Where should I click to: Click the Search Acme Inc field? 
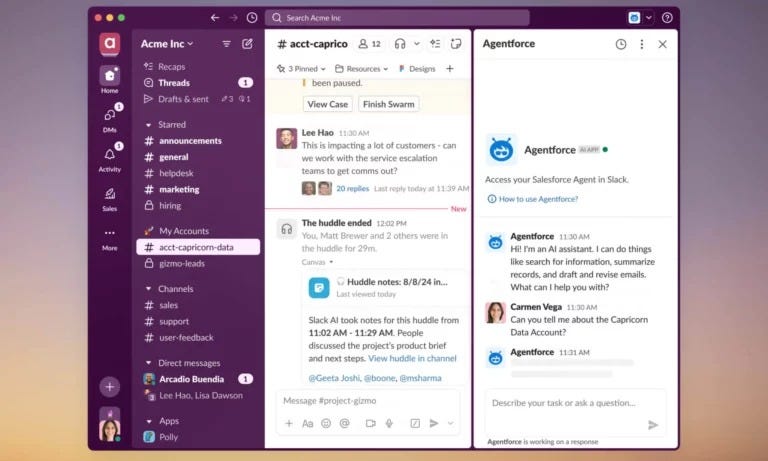point(397,18)
